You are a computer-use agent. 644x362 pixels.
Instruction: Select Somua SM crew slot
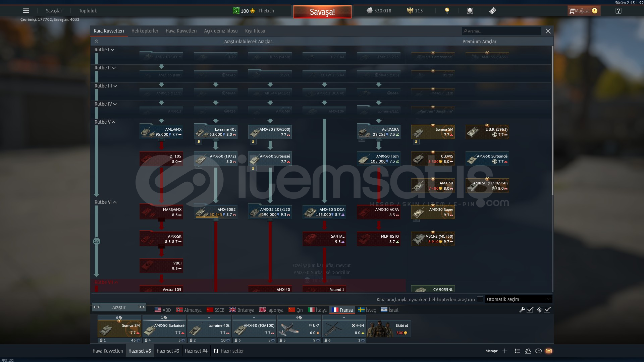click(x=119, y=329)
